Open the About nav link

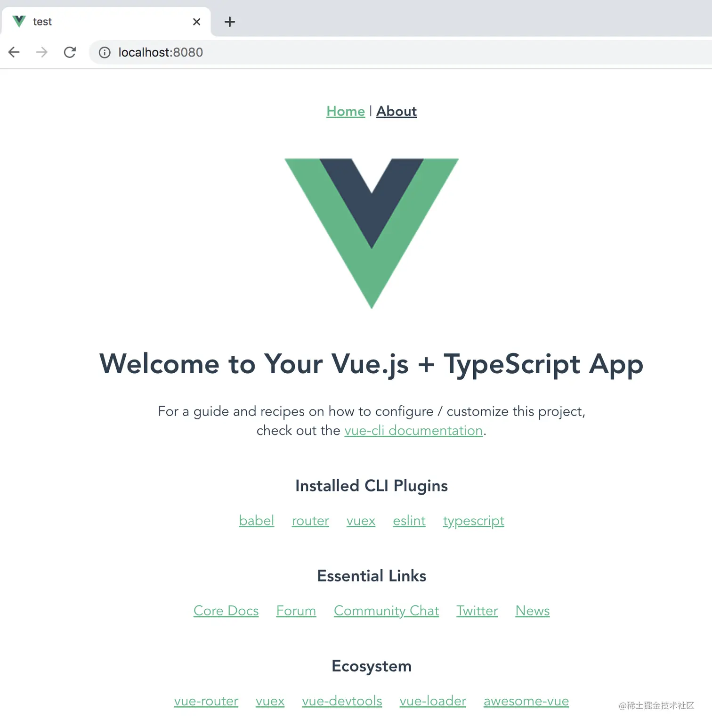point(396,111)
